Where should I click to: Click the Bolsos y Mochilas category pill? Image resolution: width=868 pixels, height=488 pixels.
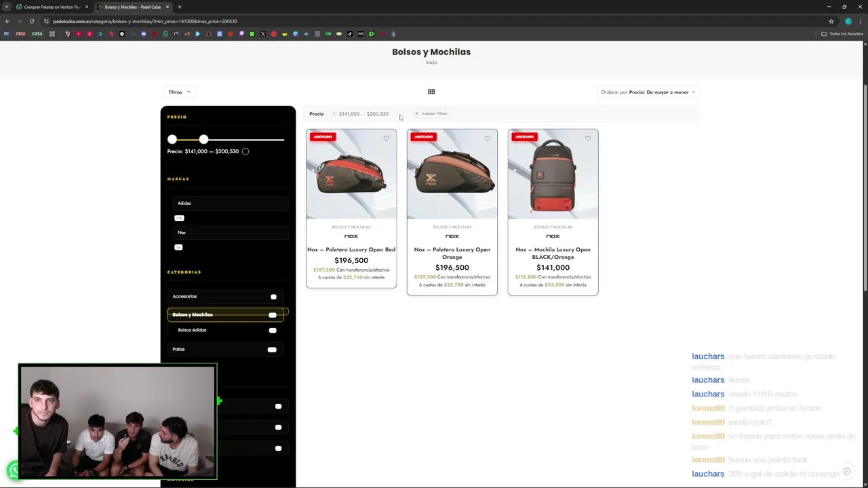pyautogui.click(x=273, y=315)
